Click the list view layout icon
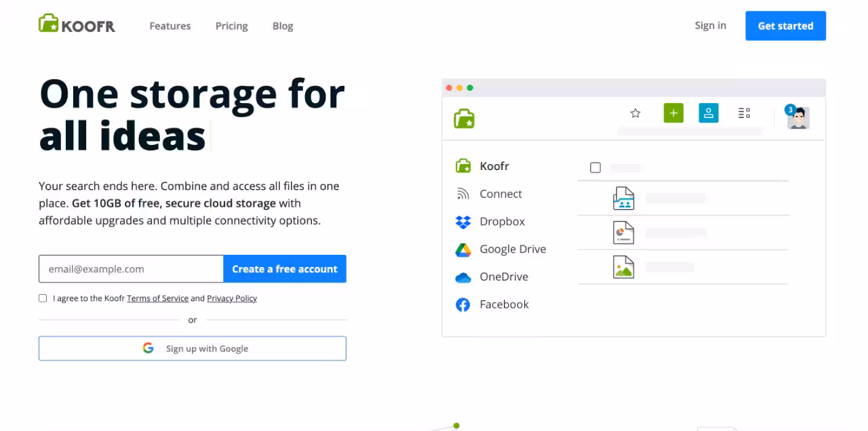This screenshot has width=868, height=431. point(744,113)
